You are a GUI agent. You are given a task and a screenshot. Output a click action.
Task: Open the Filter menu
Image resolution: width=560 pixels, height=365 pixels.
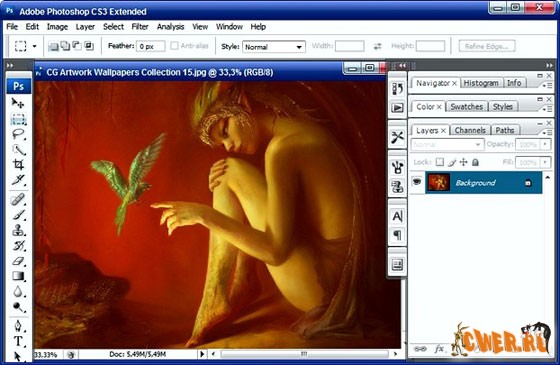140,27
